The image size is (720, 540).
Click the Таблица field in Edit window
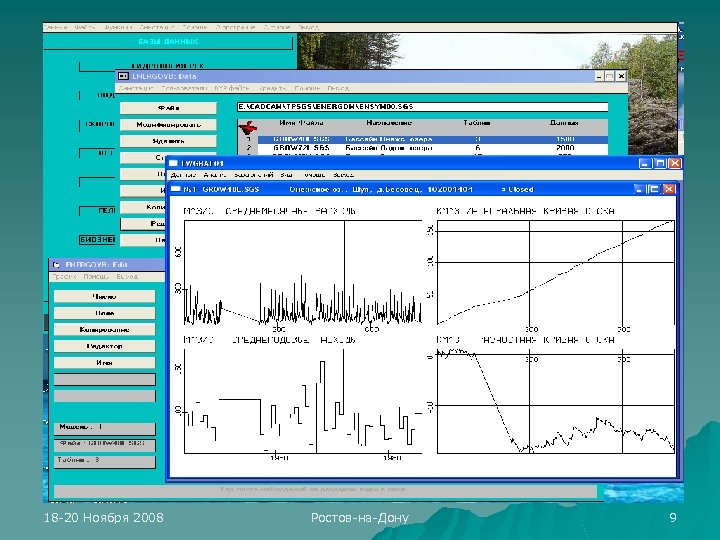pyautogui.click(x=105, y=461)
